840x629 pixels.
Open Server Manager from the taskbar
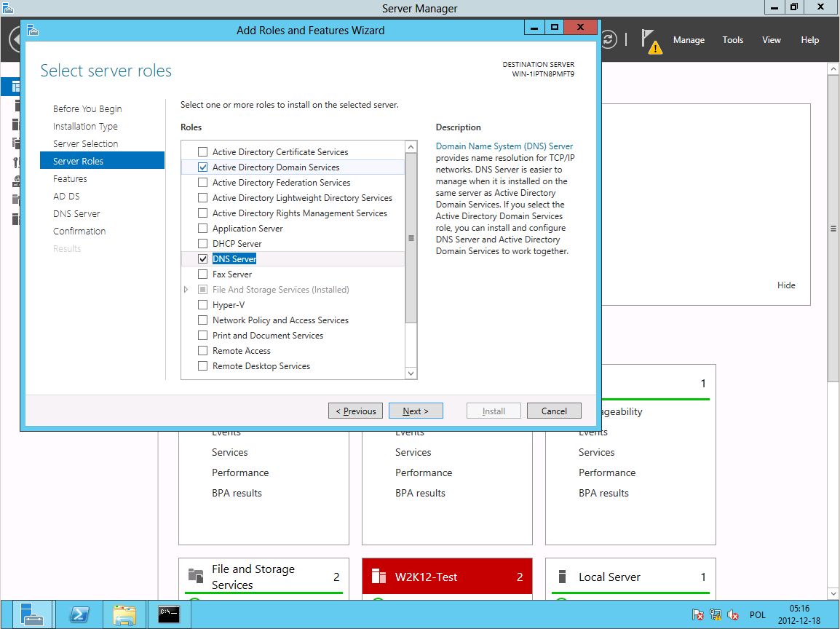[31, 614]
